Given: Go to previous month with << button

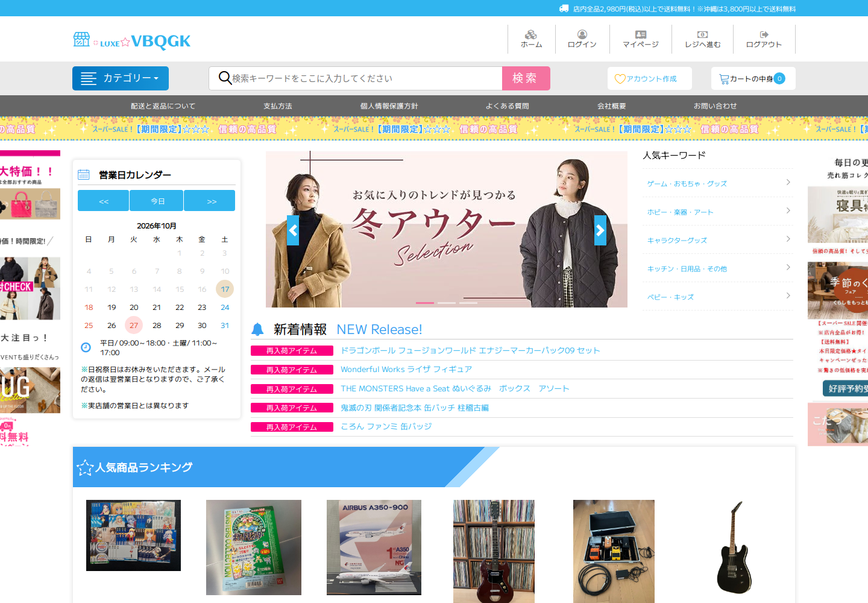Looking at the screenshot, I should click(x=103, y=201).
